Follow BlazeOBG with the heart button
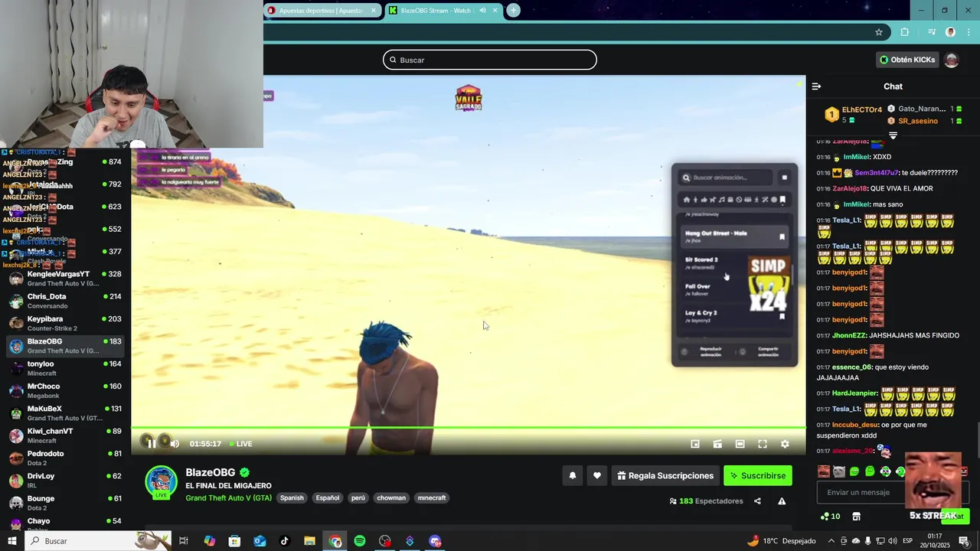 pos(597,475)
